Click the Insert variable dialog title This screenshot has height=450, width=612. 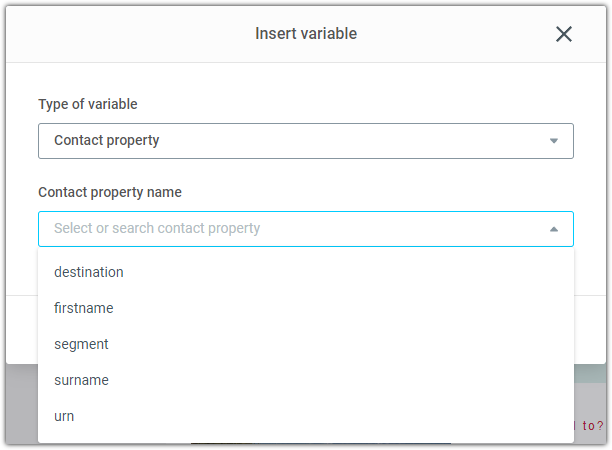point(306,34)
